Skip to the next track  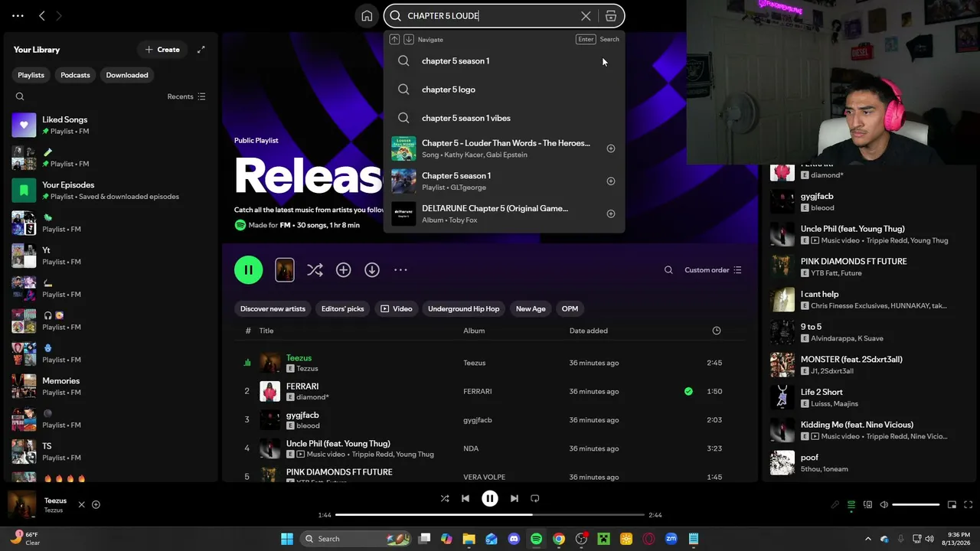(x=514, y=498)
